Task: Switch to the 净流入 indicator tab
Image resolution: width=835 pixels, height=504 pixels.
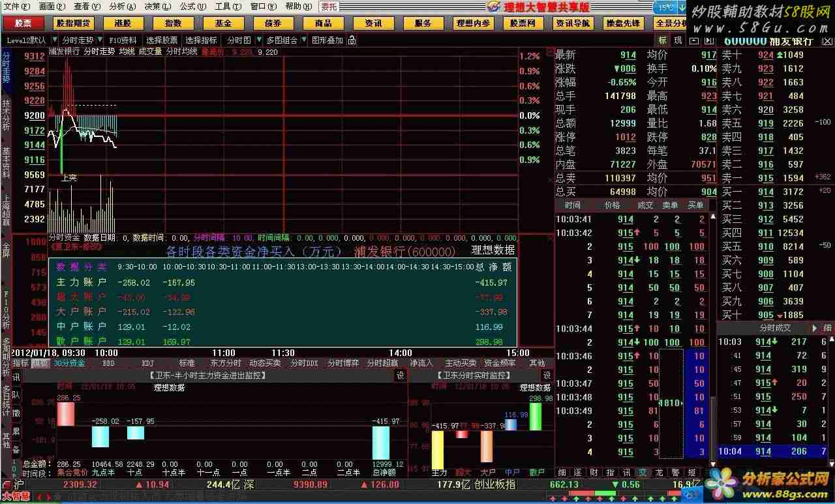Action: (x=421, y=363)
